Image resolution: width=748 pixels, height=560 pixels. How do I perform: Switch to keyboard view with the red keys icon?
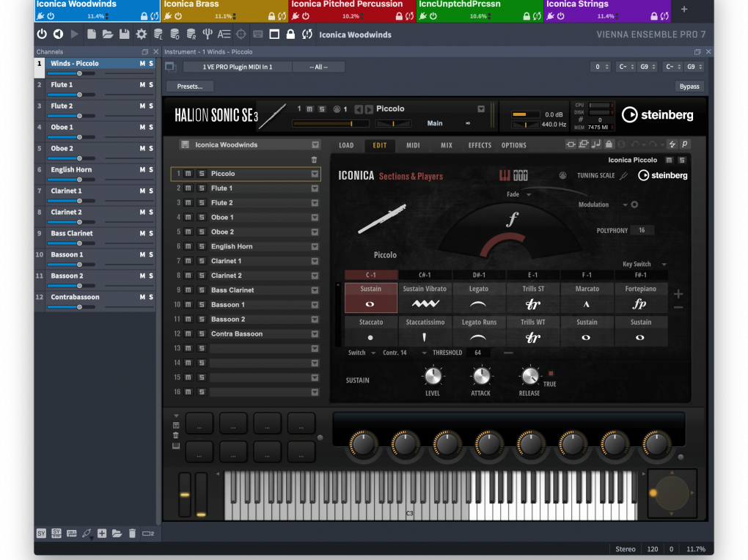pos(505,175)
